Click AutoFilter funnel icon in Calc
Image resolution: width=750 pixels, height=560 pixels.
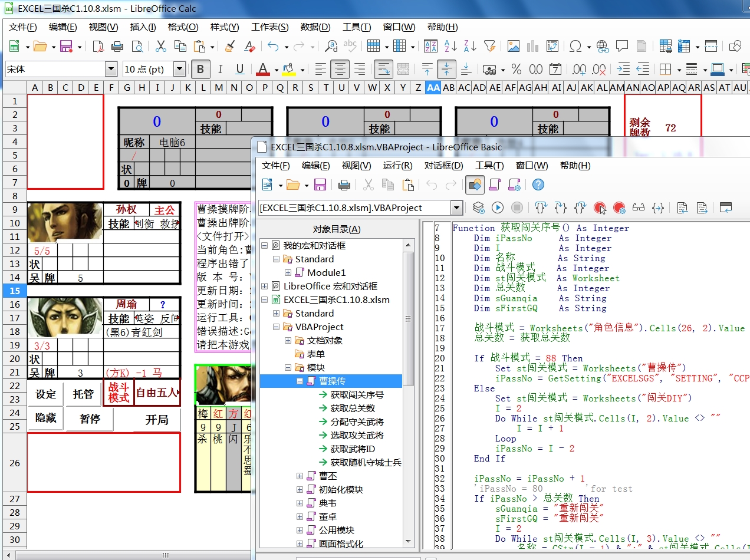489,46
